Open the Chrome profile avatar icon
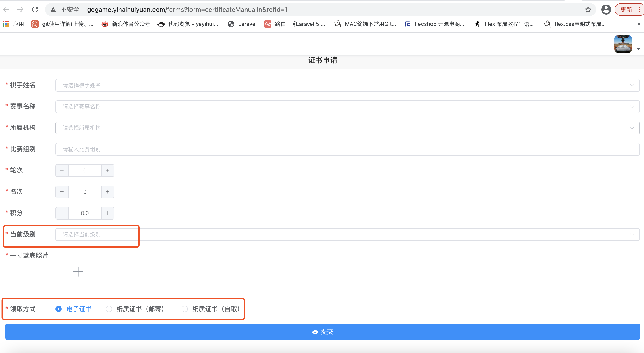The image size is (644, 353). click(606, 10)
